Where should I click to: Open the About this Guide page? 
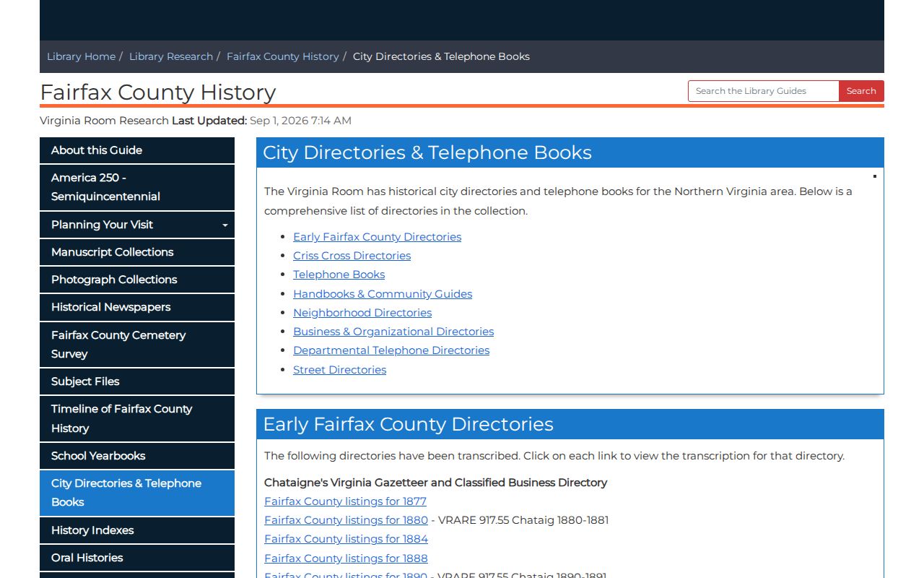(x=137, y=150)
